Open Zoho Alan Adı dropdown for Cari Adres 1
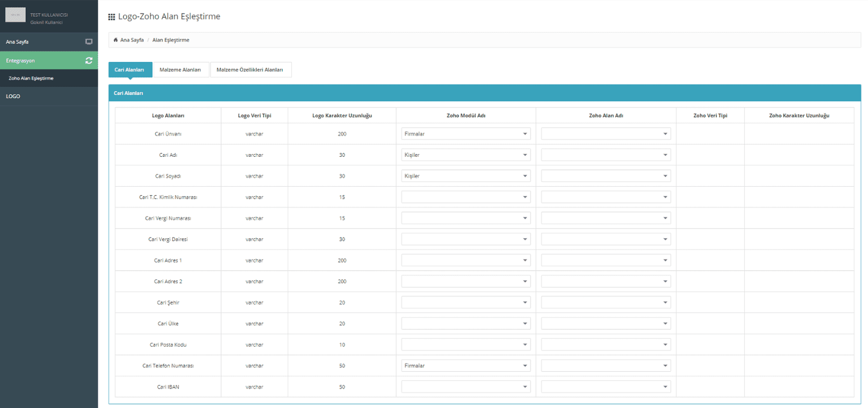Viewport: 868px width, 408px height. pos(606,260)
